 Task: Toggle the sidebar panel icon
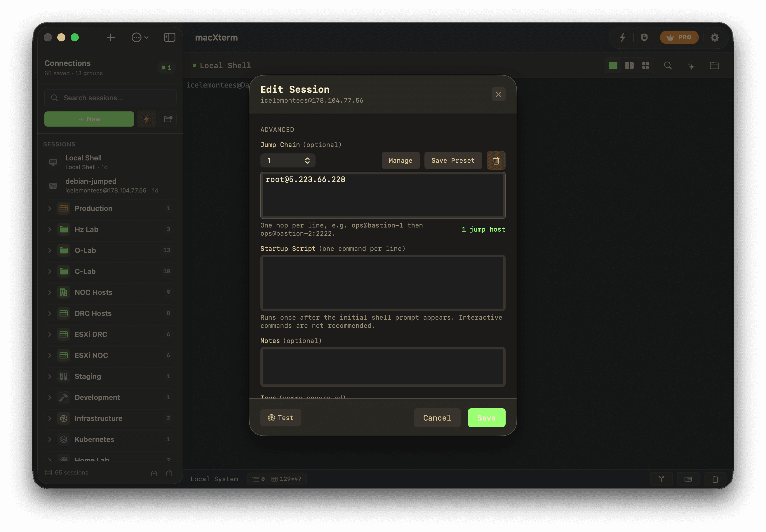point(170,37)
